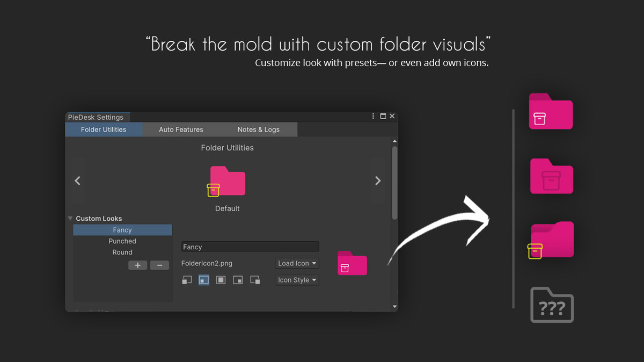Remove the custom look with minus button
644x362 pixels.
click(159, 265)
